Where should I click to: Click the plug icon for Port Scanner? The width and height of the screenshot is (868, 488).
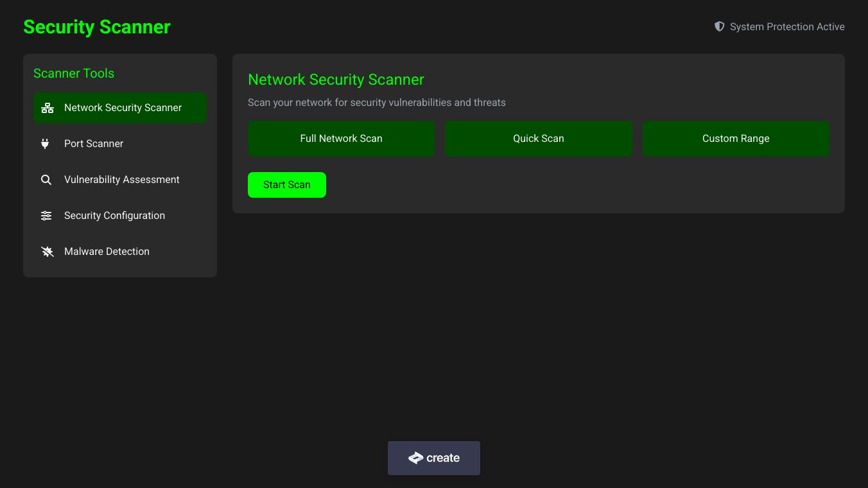45,144
